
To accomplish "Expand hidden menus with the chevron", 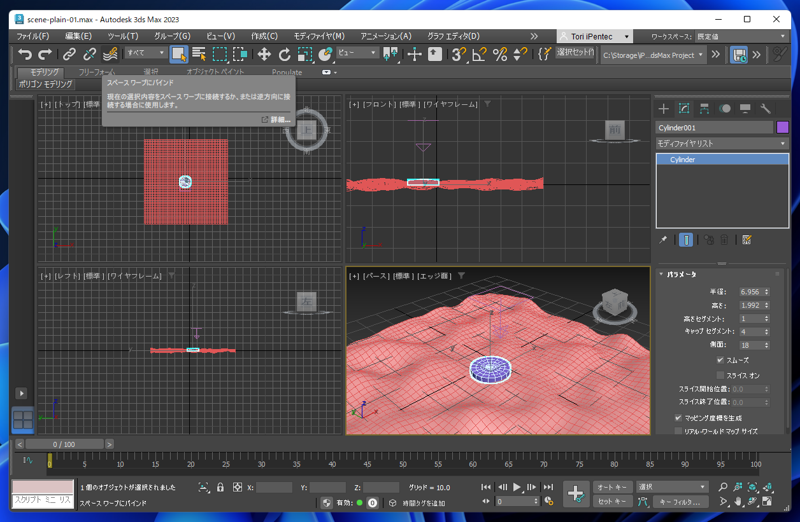I will pyautogui.click(x=534, y=36).
